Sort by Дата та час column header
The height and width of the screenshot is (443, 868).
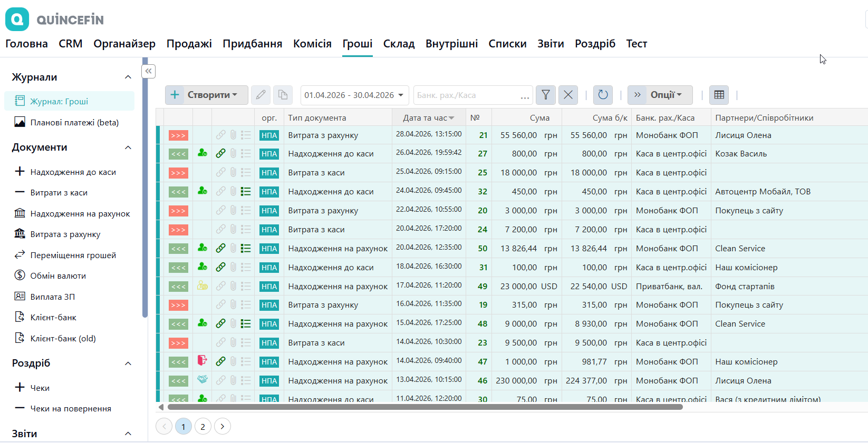(428, 118)
